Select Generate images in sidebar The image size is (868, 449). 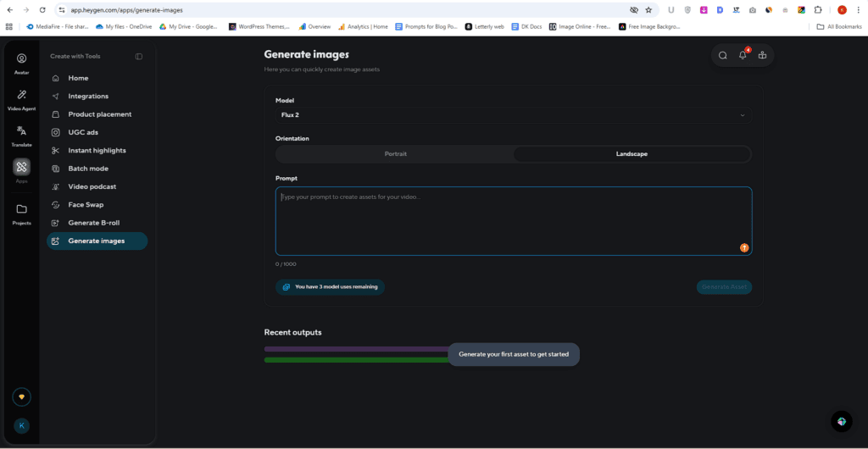pyautogui.click(x=97, y=241)
